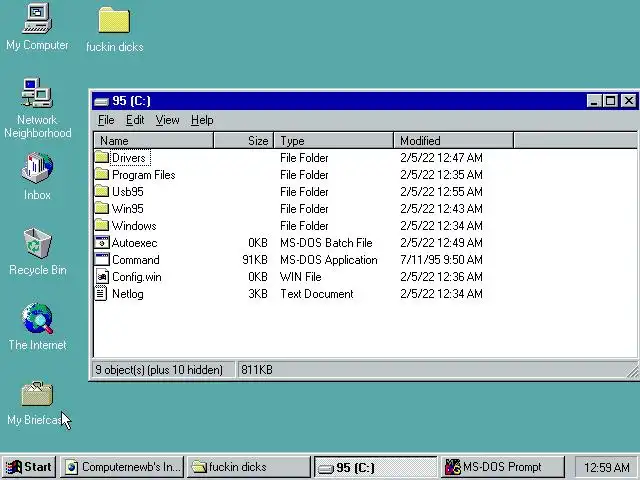Screen dimensions: 640x480
Task: Maximize the 95 (C:) window
Action: point(611,101)
